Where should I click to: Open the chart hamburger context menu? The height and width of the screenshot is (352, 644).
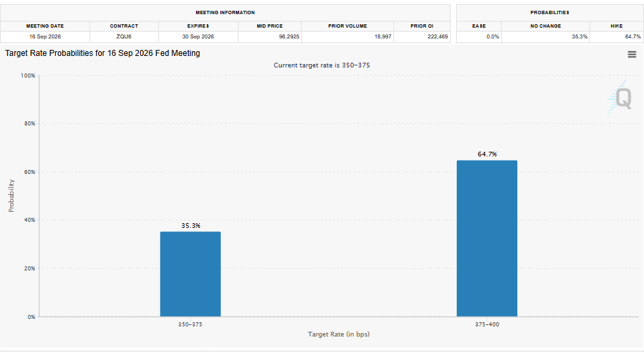[632, 54]
